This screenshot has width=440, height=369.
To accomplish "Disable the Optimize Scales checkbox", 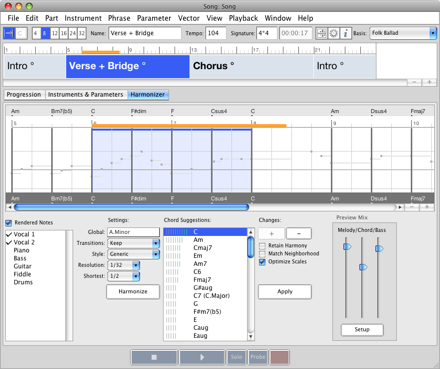I will [x=263, y=262].
